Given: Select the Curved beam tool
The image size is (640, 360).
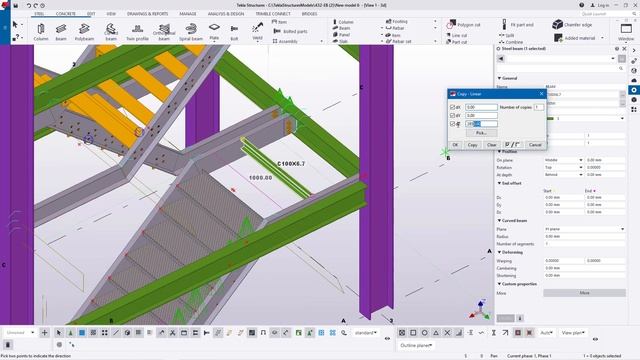Looking at the screenshot, I should click(111, 31).
